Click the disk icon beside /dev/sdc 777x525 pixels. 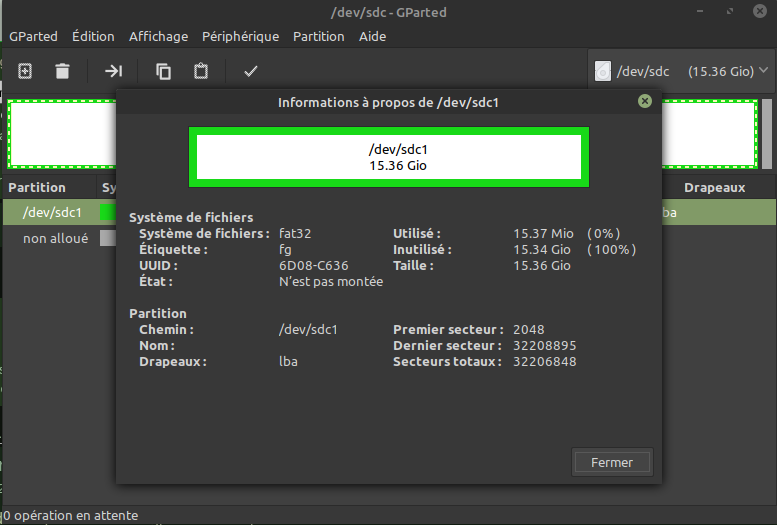pos(602,72)
